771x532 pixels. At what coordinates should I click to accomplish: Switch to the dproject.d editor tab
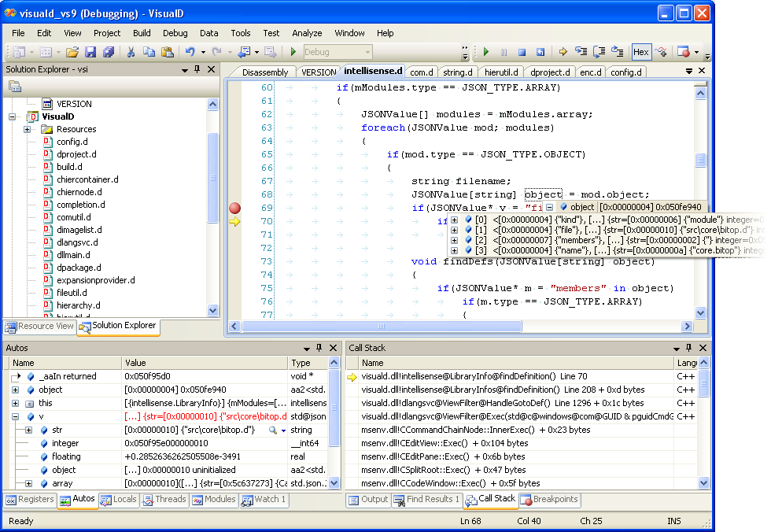coord(550,72)
